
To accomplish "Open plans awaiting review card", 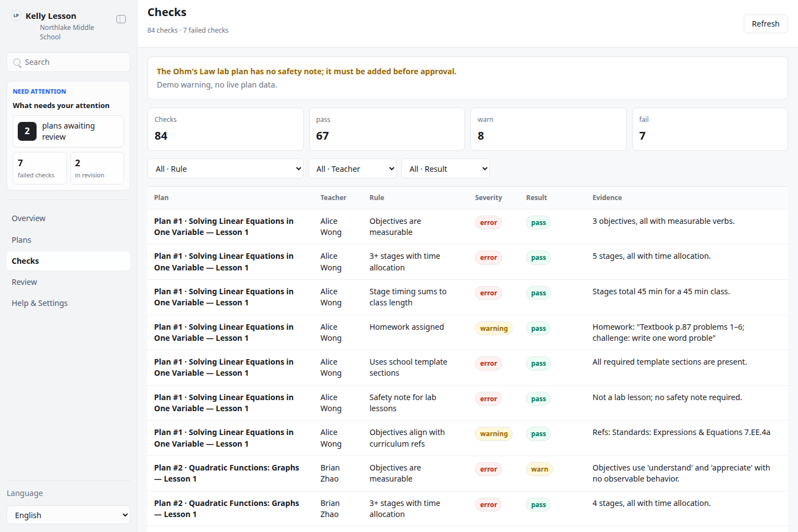I will [x=68, y=131].
